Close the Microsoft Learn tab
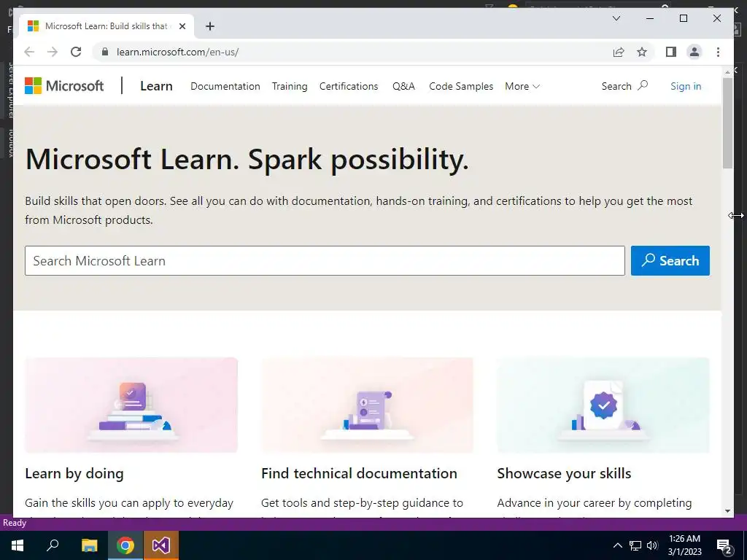Image resolution: width=747 pixels, height=560 pixels. [x=182, y=26]
